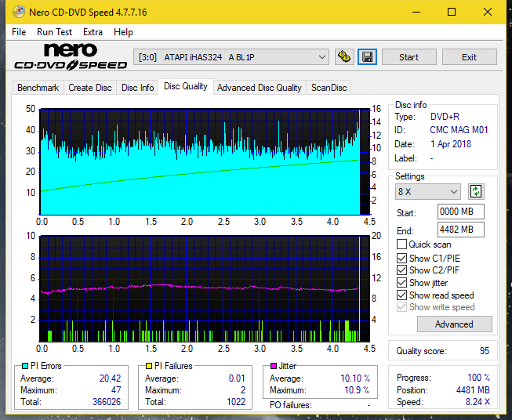Click the cyan PI Errors legend swatch

click(25, 366)
